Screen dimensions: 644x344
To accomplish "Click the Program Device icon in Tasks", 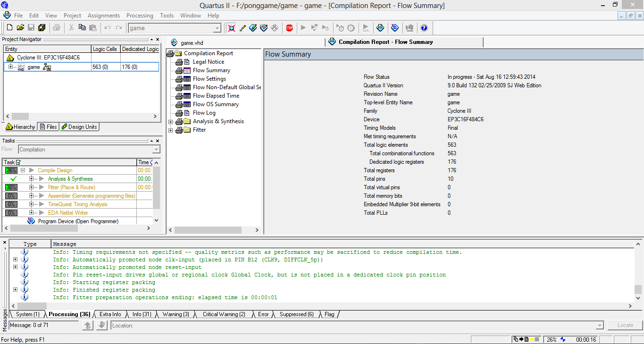I will coord(31,221).
